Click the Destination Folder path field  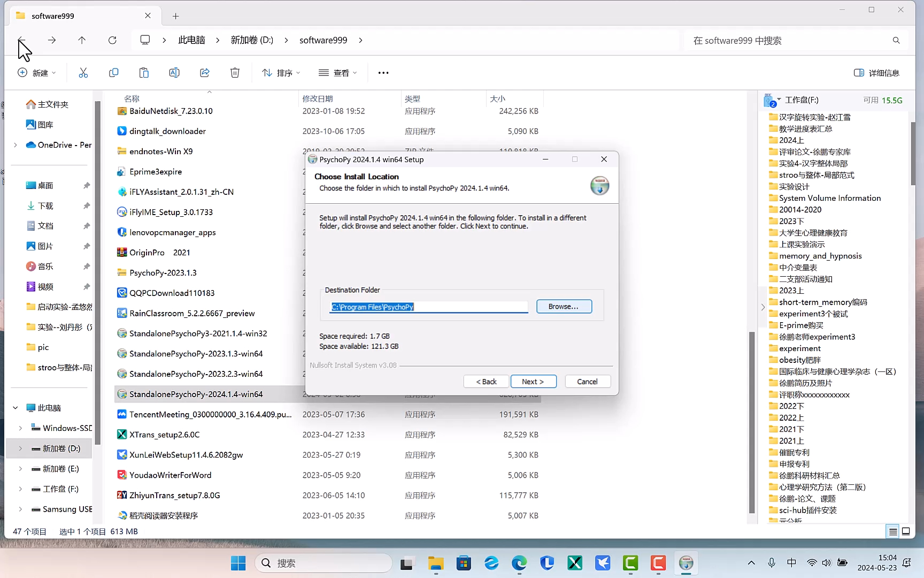(428, 307)
